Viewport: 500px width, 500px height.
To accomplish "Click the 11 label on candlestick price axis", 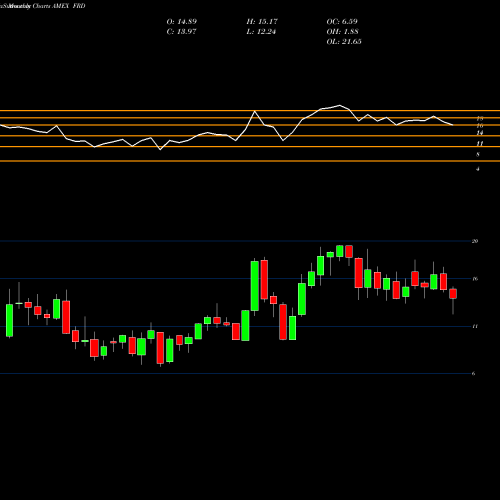I will (475, 326).
